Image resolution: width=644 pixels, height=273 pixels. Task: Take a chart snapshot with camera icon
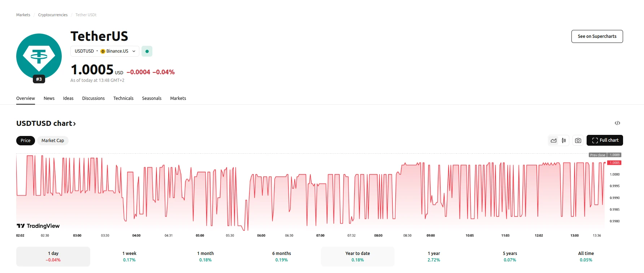click(x=578, y=141)
